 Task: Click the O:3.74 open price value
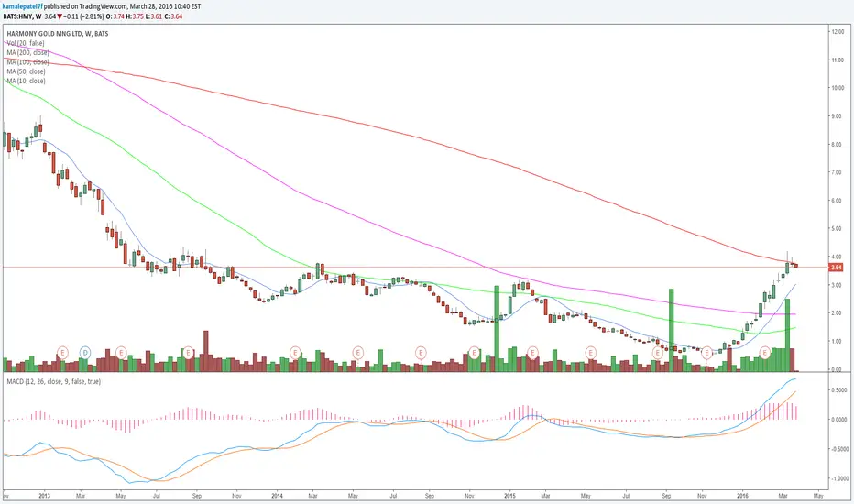115,16
